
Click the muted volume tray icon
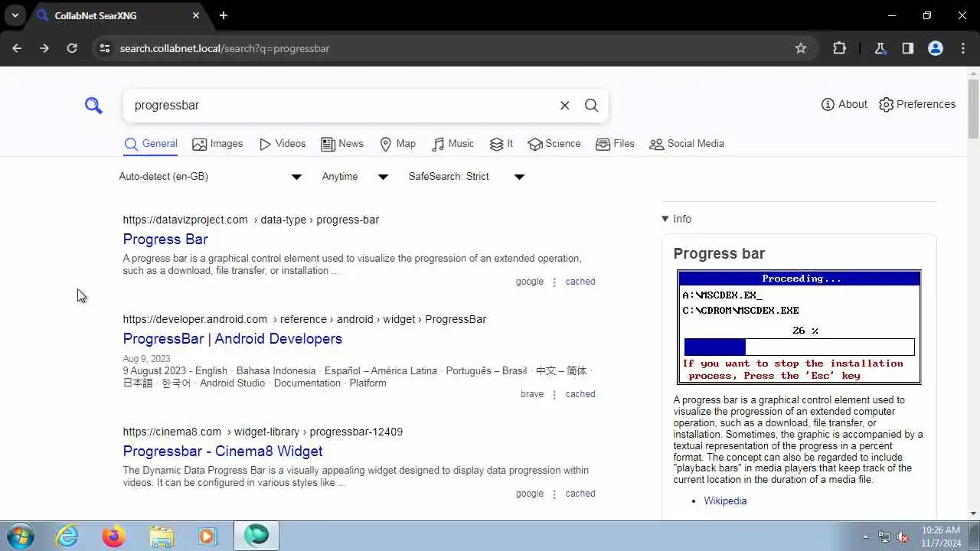(903, 536)
